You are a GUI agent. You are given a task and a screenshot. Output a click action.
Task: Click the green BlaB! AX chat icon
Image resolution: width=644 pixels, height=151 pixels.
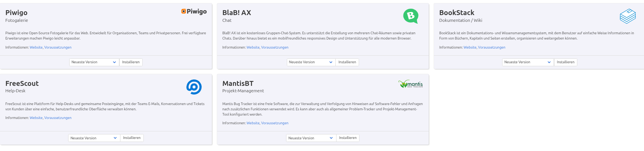411,16
